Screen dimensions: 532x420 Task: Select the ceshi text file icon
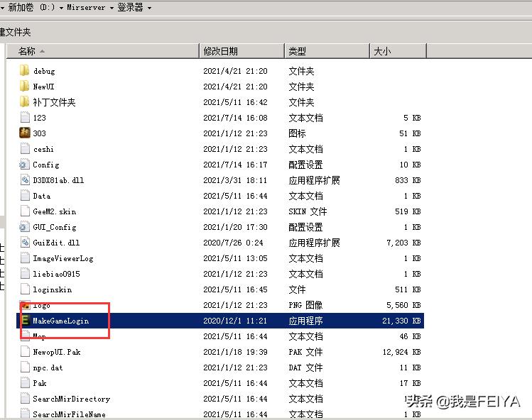coord(25,148)
